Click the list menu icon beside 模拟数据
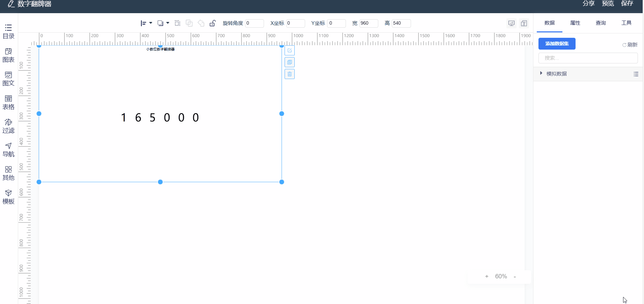The width and height of the screenshot is (644, 304). click(x=636, y=74)
